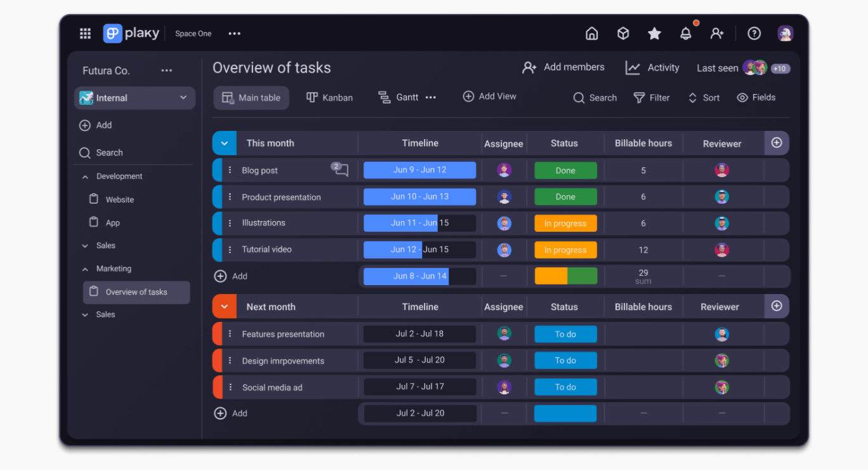Click Add members button
The height and width of the screenshot is (470, 868).
(x=563, y=67)
